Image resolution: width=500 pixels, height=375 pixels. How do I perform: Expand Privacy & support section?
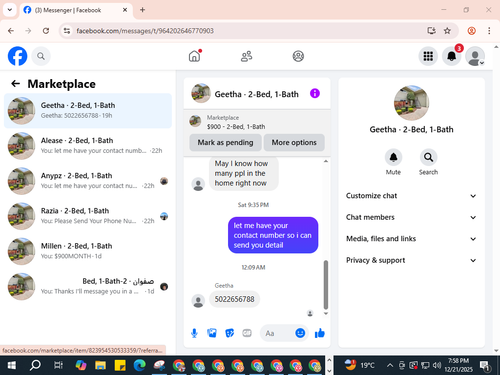411,260
